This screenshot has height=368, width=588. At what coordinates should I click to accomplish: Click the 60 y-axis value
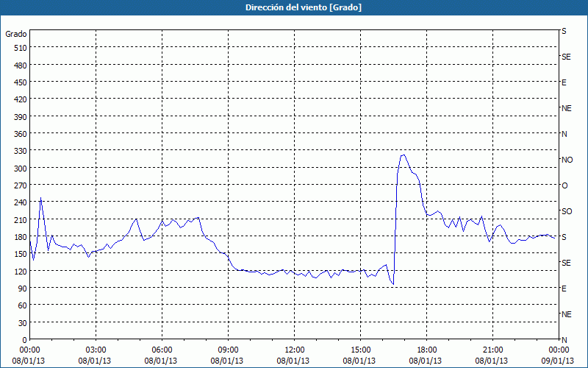coord(22,305)
